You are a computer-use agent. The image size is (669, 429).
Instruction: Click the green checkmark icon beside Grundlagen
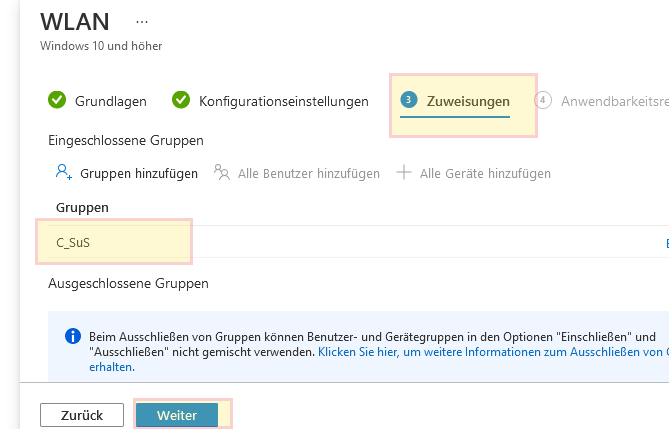57,100
